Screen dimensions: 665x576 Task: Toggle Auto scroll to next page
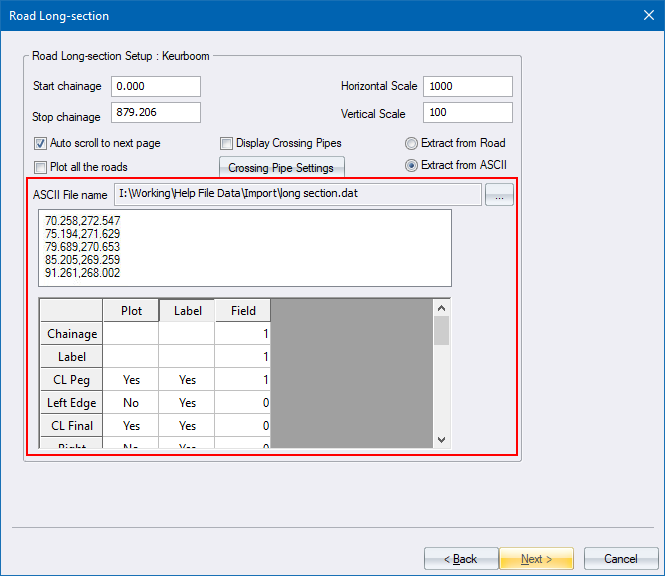[x=41, y=143]
